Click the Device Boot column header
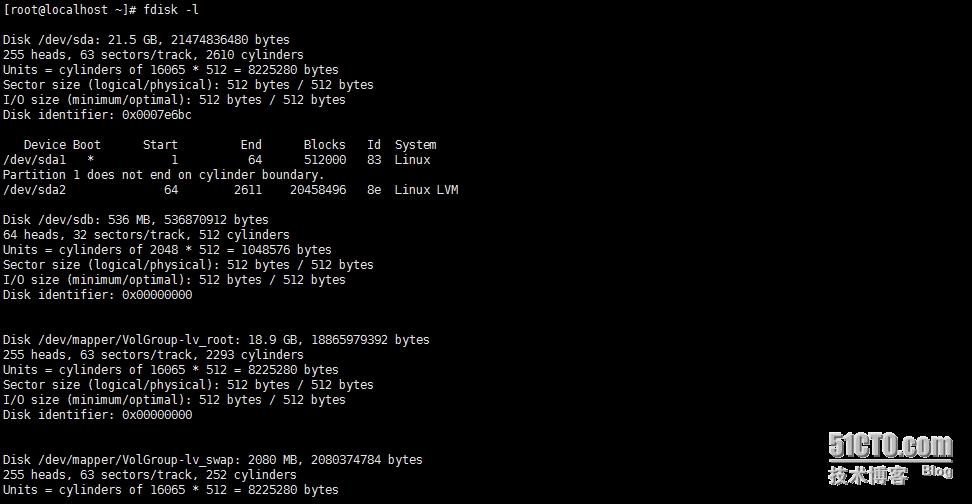Viewport: 972px width, 504px height. point(62,145)
